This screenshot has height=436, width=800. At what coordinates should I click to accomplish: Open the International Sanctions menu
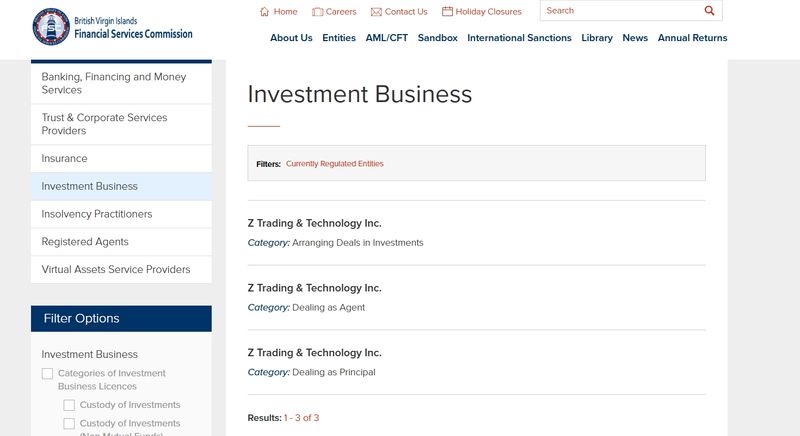click(x=519, y=38)
